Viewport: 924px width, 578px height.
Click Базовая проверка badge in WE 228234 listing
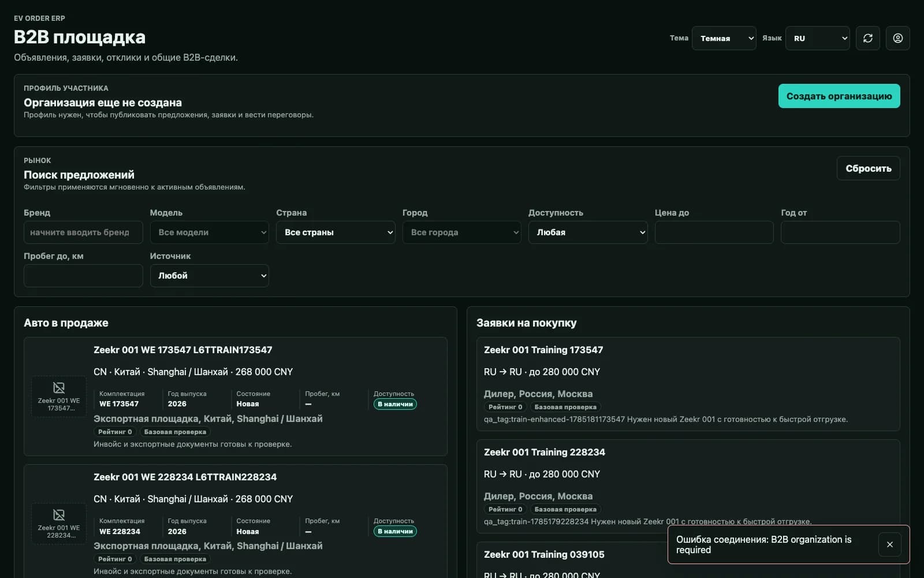pos(175,559)
